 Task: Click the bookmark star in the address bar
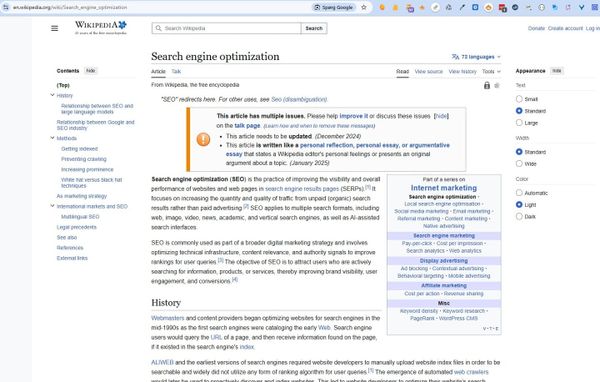pos(364,7)
